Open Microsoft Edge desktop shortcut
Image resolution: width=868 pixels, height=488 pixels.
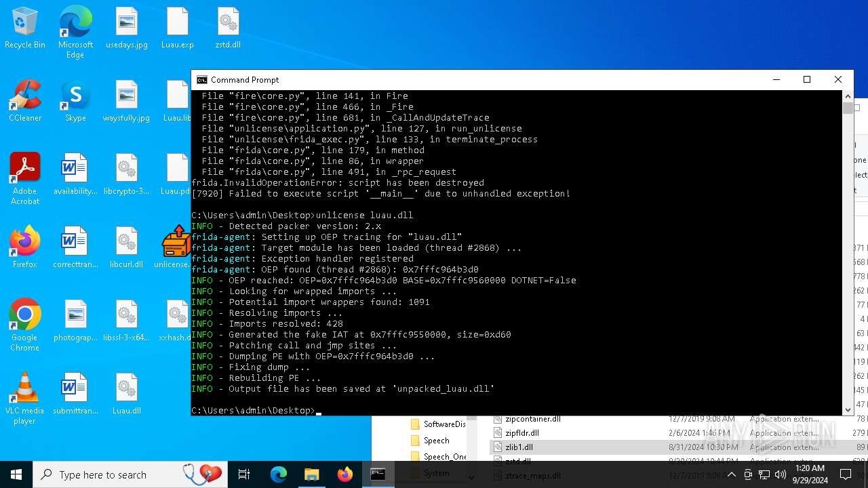click(75, 32)
